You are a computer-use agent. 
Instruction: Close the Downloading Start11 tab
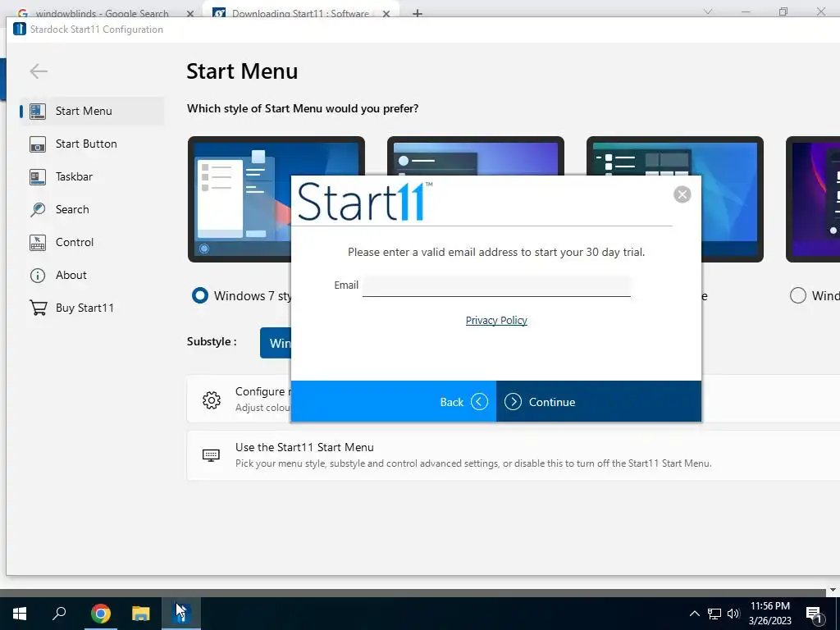[386, 13]
